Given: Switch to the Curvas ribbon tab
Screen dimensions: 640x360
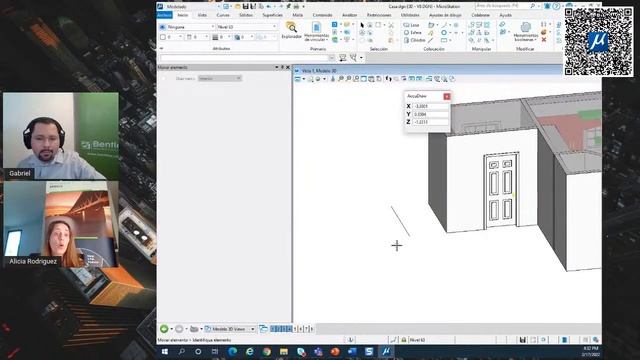Looking at the screenshot, I should click(x=223, y=15).
